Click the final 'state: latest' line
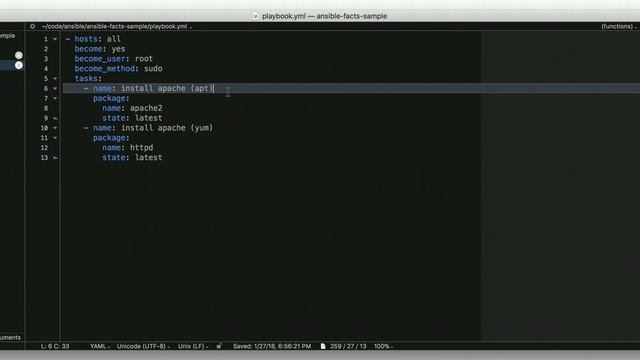Viewport: 640px width, 360px height. [132, 158]
